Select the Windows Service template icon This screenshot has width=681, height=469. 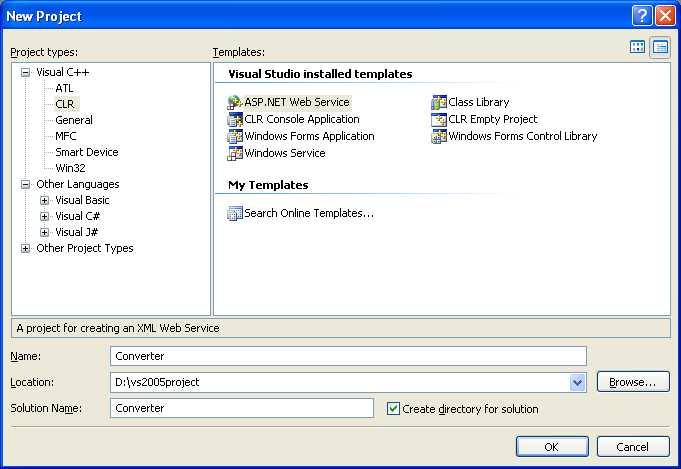point(235,153)
